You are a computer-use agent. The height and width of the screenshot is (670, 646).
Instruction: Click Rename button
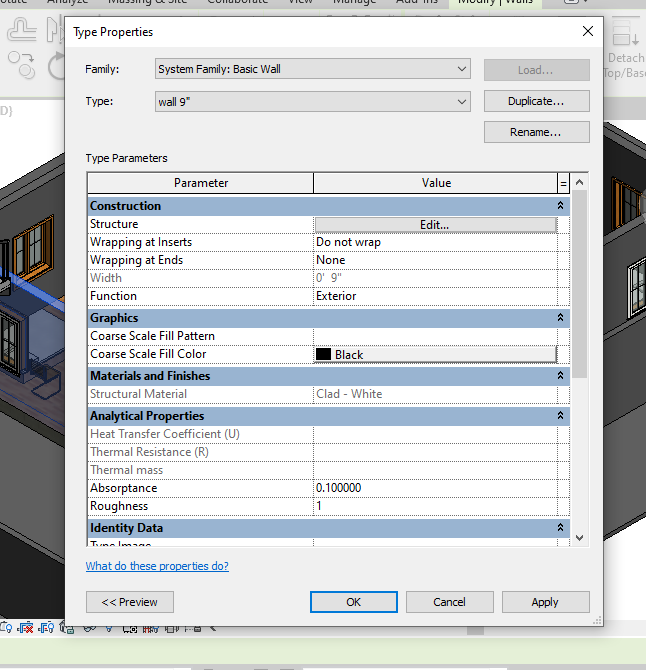pos(537,132)
